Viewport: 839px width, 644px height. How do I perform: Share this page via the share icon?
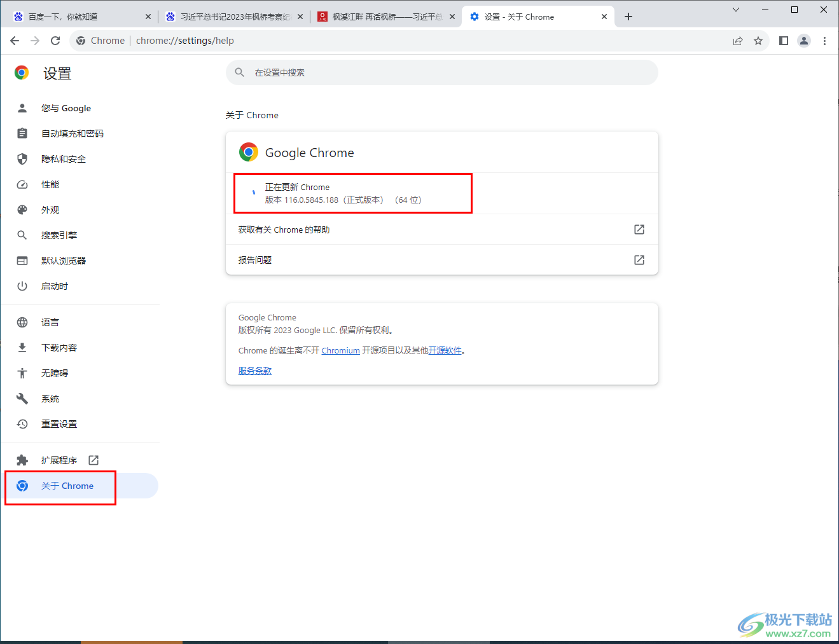(738, 41)
